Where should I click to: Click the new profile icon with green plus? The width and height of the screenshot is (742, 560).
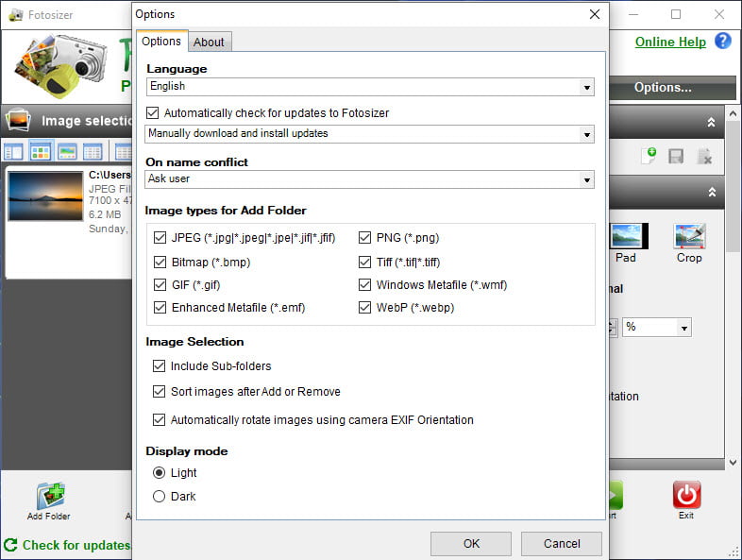(649, 155)
